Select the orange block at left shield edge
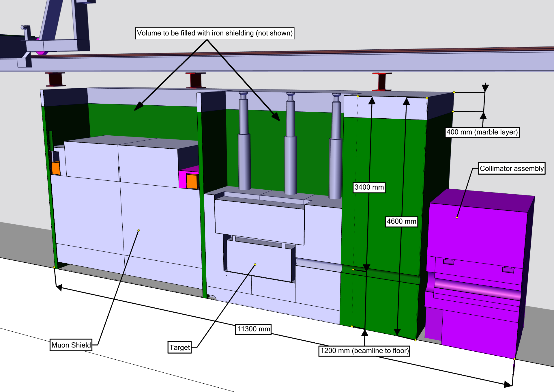Viewport: 554px width, 392px height. point(56,168)
